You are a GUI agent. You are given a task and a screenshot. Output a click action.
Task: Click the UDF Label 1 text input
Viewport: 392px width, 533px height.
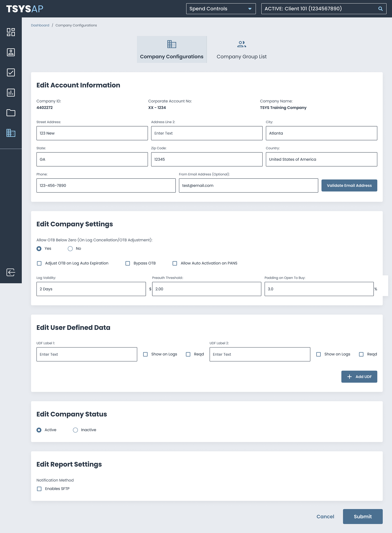pos(87,354)
